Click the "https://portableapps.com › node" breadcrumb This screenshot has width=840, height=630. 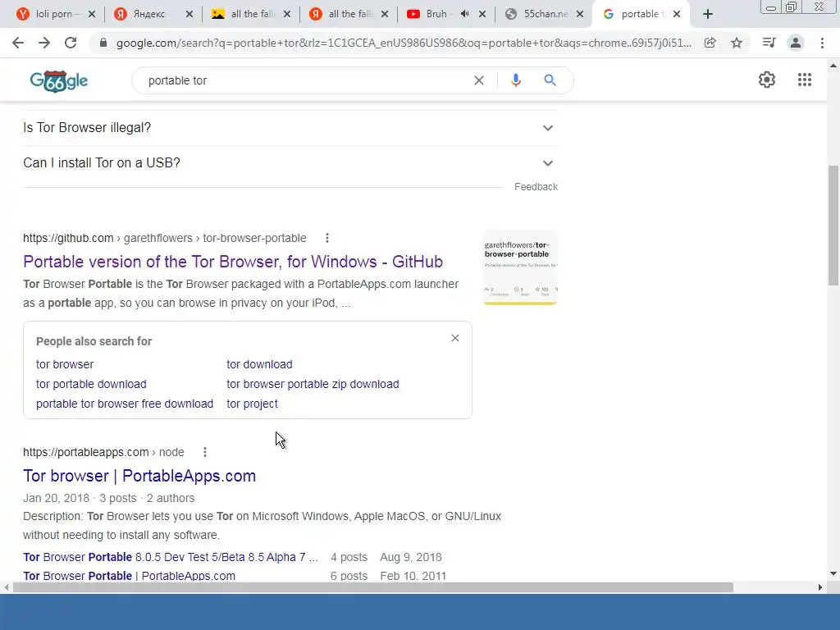tap(103, 452)
